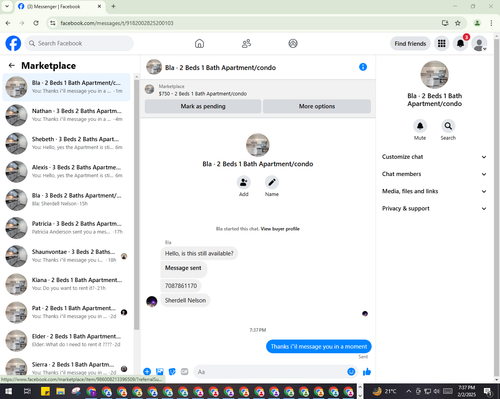Click the Find friends button

pos(410,43)
